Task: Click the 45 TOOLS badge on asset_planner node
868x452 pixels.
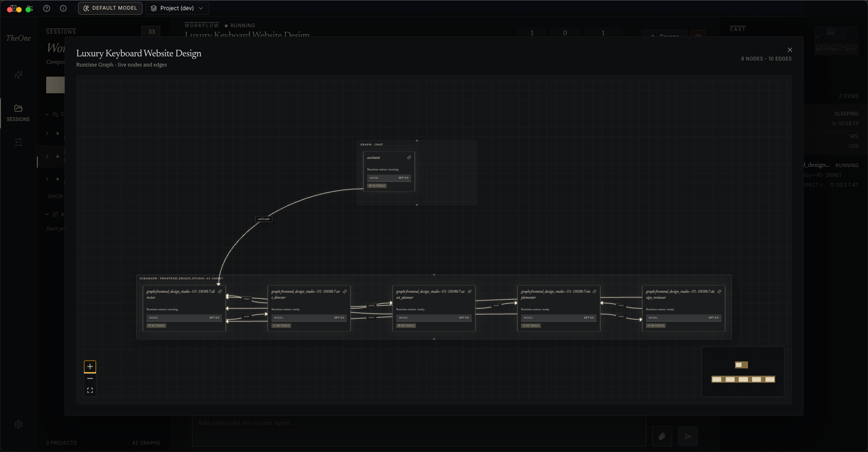Action: (406, 325)
